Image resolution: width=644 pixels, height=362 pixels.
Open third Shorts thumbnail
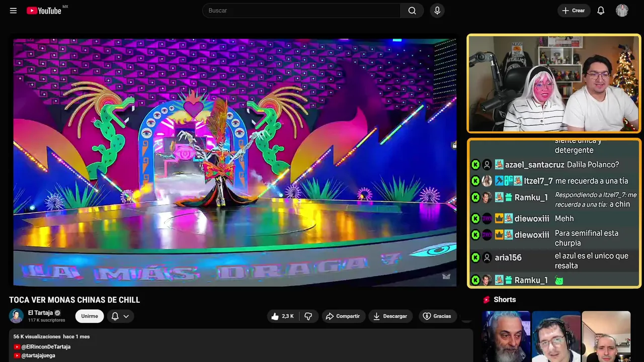tap(606, 336)
